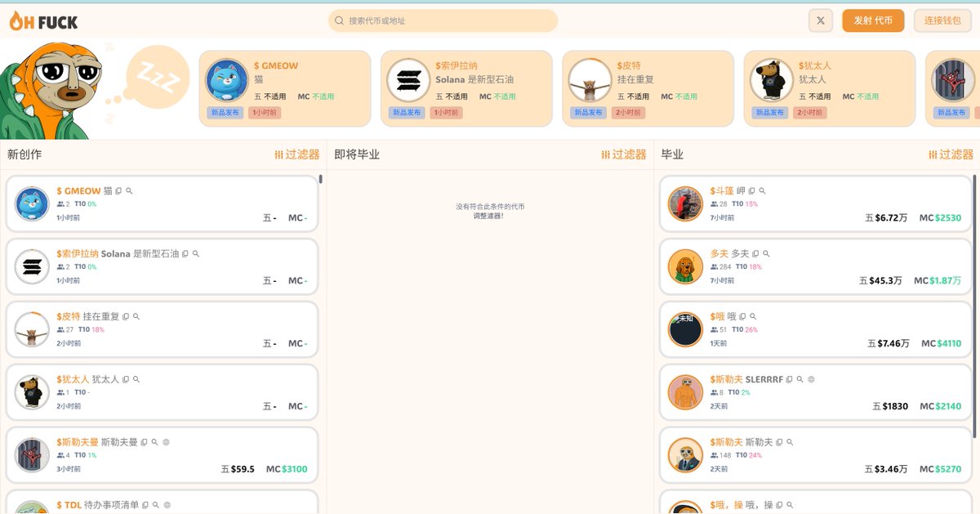Screen dimensions: 980x514
Task: Click search icon in $斯勒夫曼 row
Action: (155, 442)
